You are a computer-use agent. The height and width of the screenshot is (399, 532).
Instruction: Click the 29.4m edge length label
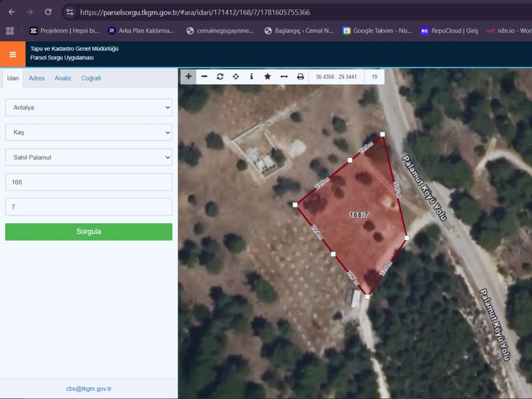tap(317, 232)
